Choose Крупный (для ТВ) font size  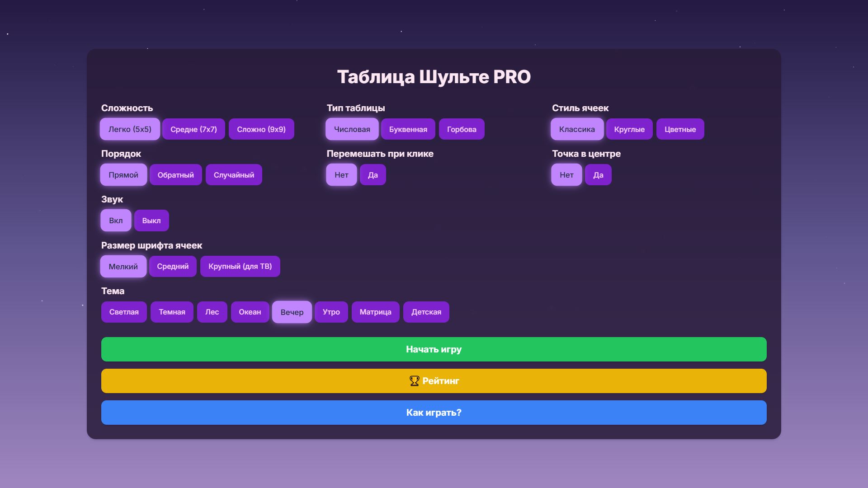pos(240,266)
